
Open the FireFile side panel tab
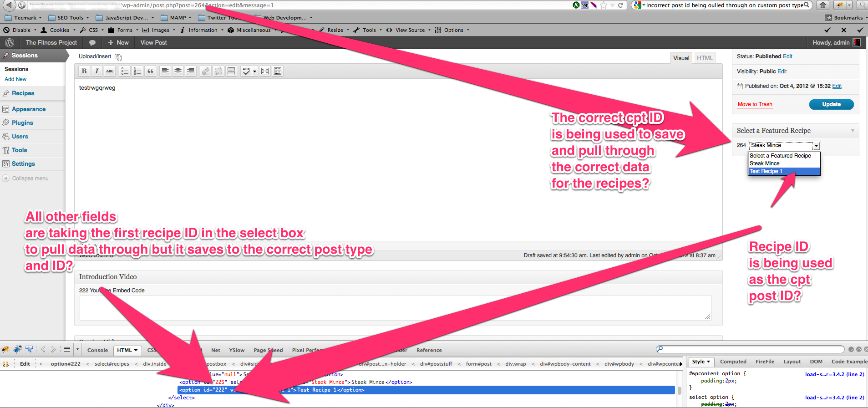[x=765, y=362]
